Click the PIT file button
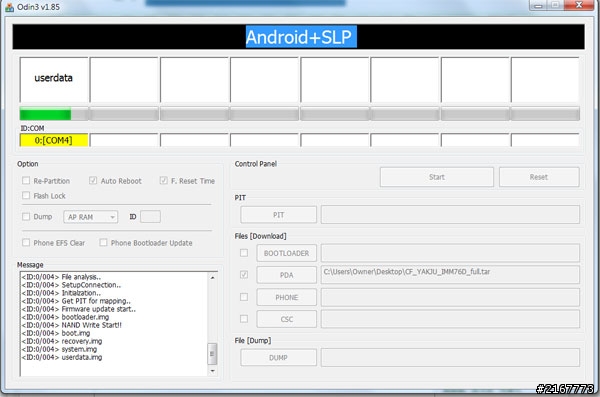600x397 pixels. pos(279,215)
